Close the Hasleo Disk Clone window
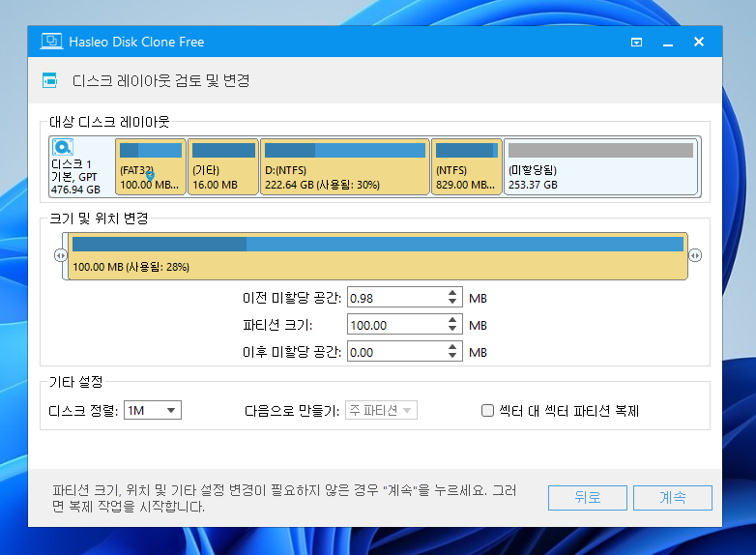756x555 pixels. pyautogui.click(x=699, y=42)
